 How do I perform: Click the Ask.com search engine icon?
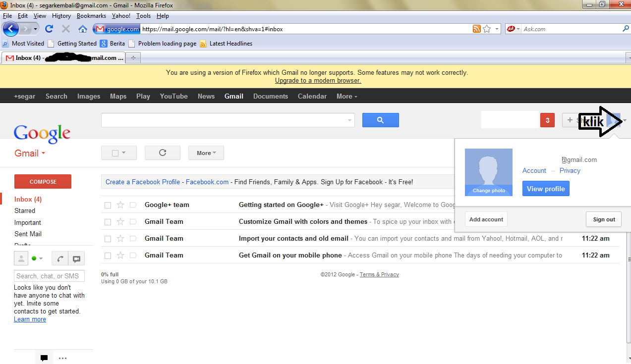(511, 29)
